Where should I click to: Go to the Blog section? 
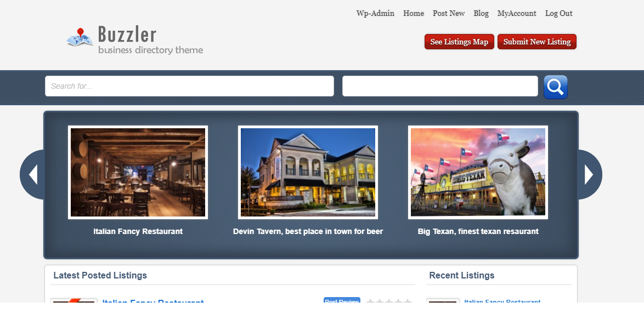pyautogui.click(x=481, y=13)
